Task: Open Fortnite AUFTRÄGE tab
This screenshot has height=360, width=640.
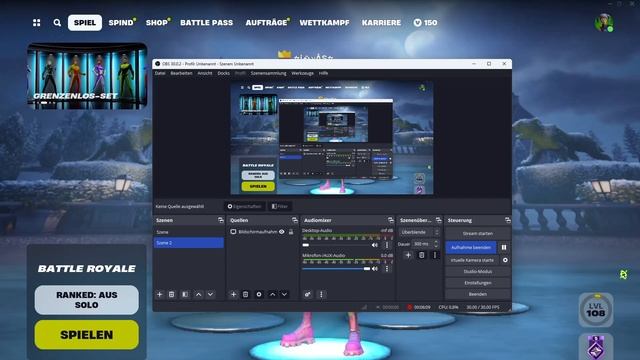Action: tap(267, 23)
